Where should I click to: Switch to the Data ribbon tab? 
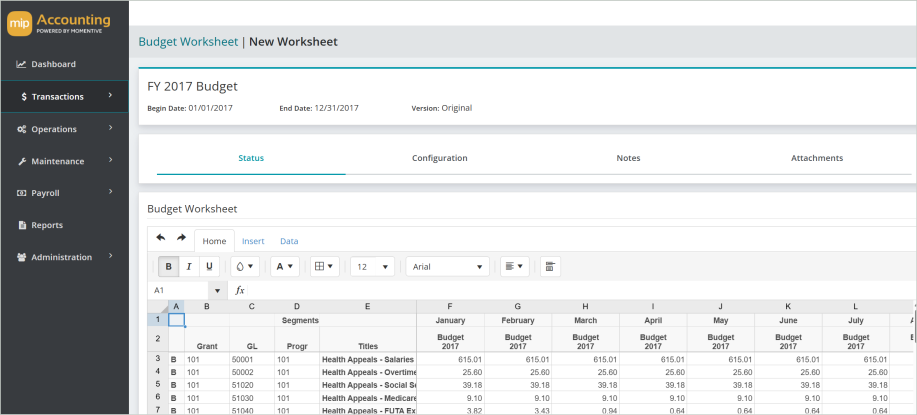pos(289,241)
